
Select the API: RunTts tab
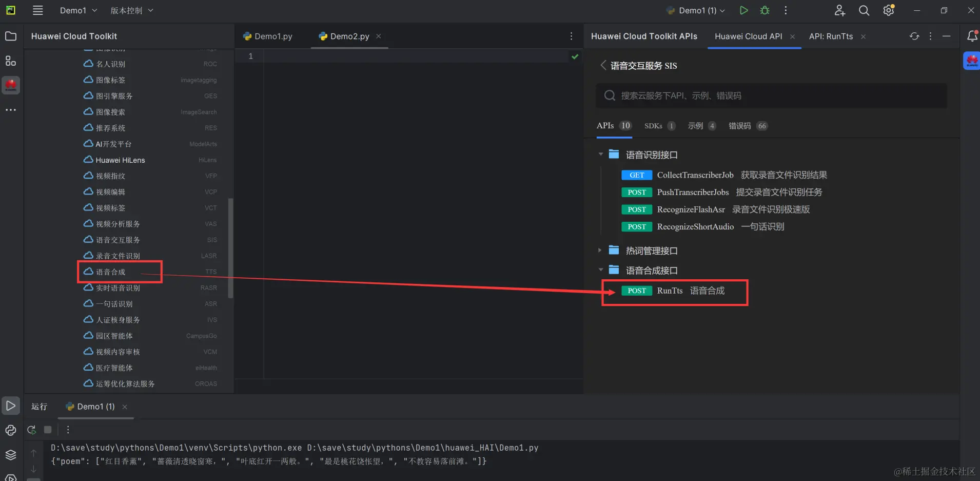click(831, 36)
